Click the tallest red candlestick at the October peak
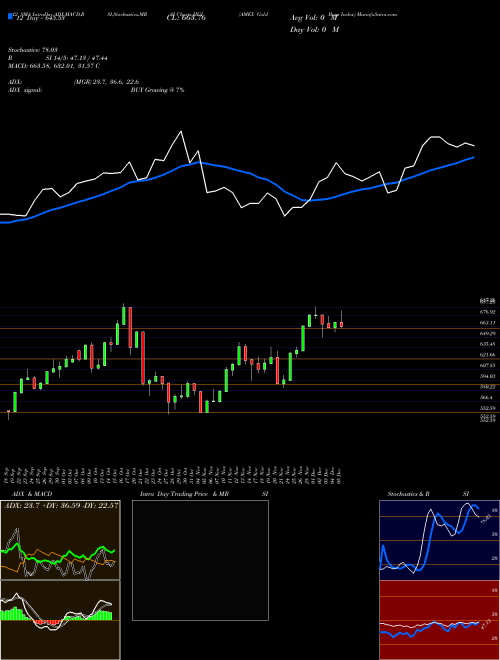The width and height of the screenshot is (500, 660). pos(130,327)
